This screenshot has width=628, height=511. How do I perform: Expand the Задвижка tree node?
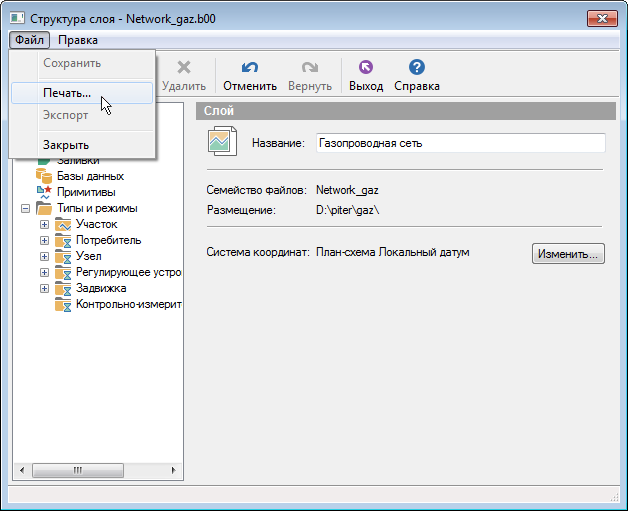(44, 289)
